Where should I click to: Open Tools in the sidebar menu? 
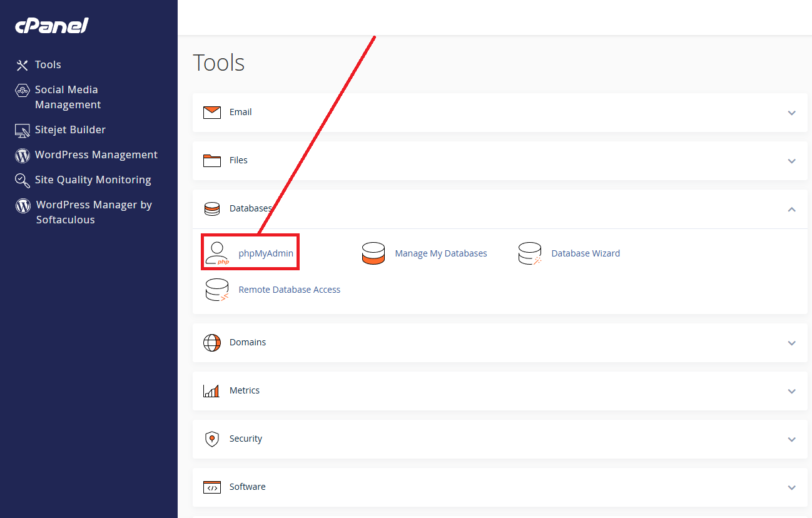48,65
